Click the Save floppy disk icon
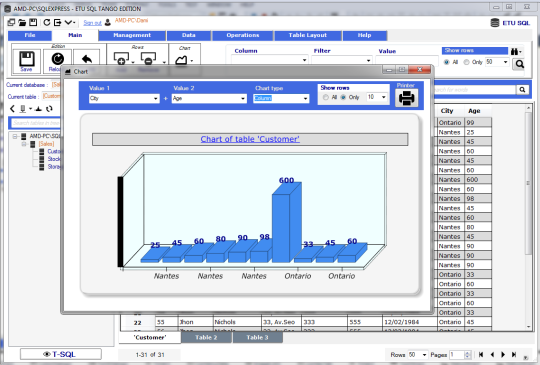Viewport: 540px width, 365px height. [27, 59]
